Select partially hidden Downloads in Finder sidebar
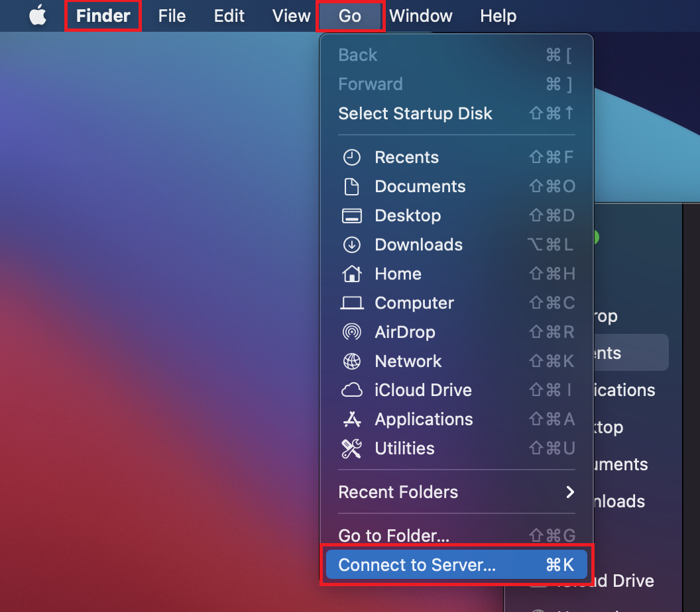 click(x=620, y=501)
